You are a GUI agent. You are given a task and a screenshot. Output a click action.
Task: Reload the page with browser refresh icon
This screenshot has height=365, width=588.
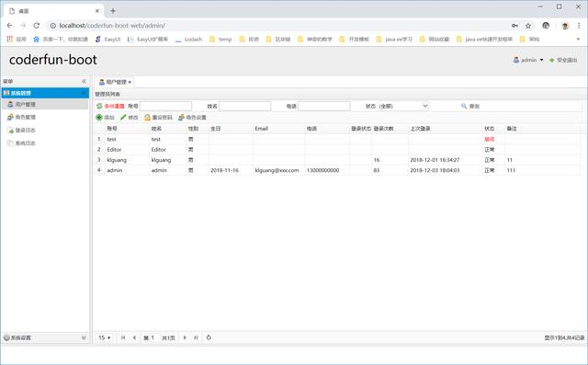coord(37,26)
